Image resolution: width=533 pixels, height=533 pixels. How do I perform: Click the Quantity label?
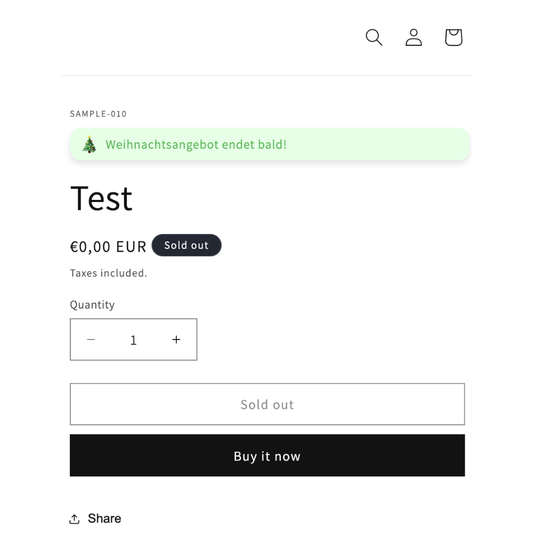(92, 305)
